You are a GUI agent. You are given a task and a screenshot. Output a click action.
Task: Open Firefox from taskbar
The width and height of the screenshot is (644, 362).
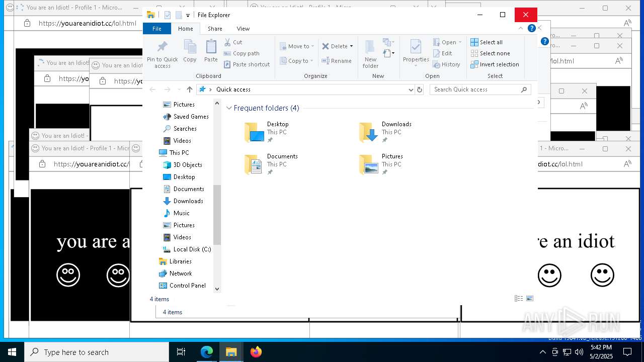(256, 352)
